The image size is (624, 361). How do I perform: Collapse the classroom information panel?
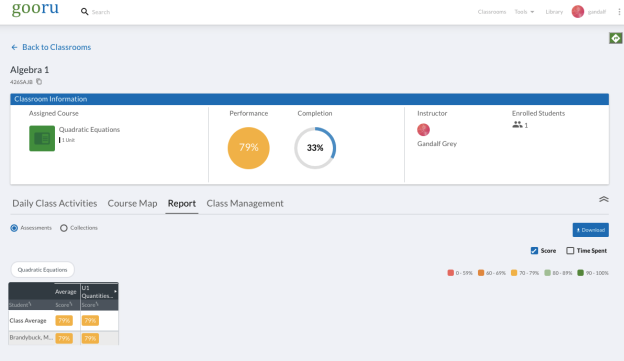[x=604, y=199]
